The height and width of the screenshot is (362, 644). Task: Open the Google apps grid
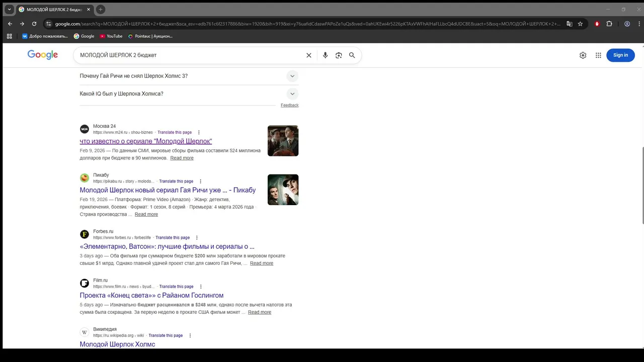coord(598,55)
